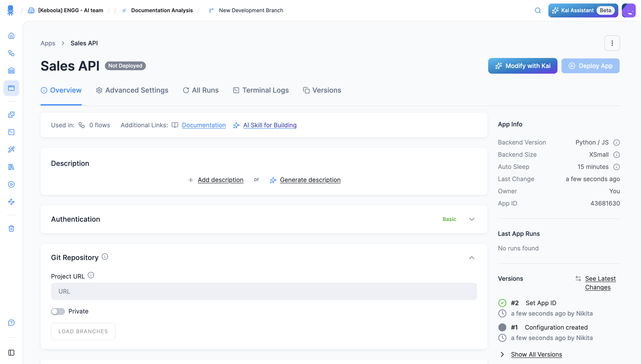Go to Apps breadcrumb
The width and height of the screenshot is (641, 364).
pyautogui.click(x=48, y=43)
